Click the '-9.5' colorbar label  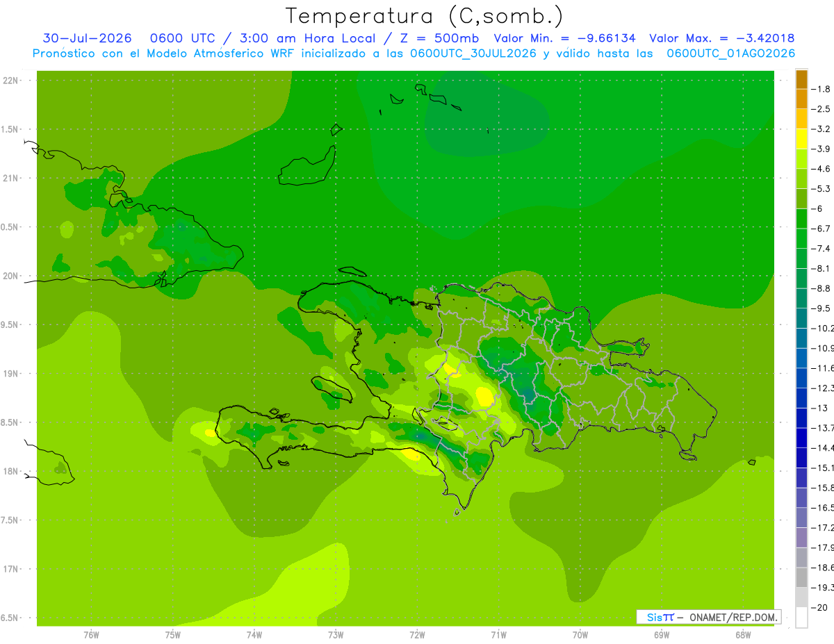point(821,308)
